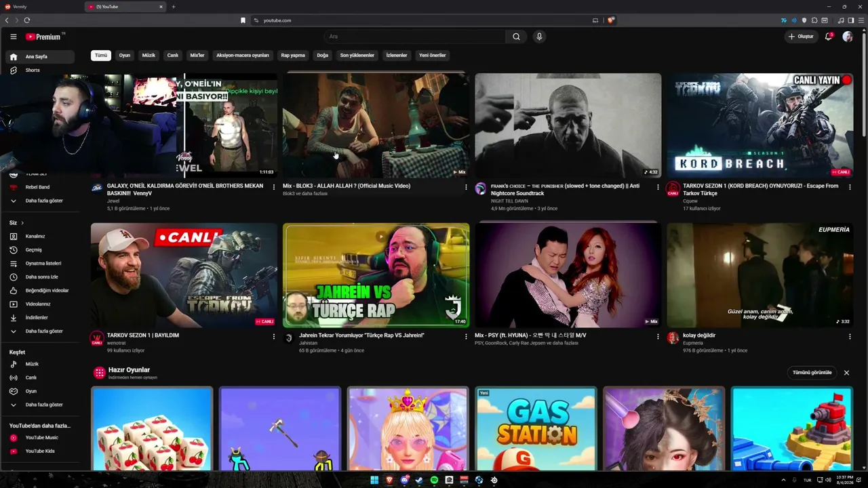Play the KORD BREACH live stream thumbnail
Image resolution: width=868 pixels, height=488 pixels.
pyautogui.click(x=760, y=126)
